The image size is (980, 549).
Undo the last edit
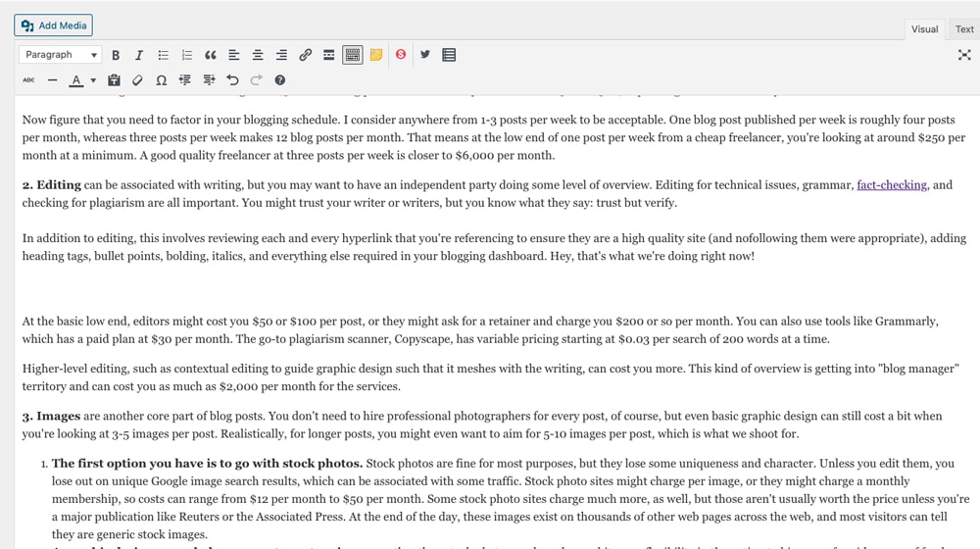(x=232, y=80)
